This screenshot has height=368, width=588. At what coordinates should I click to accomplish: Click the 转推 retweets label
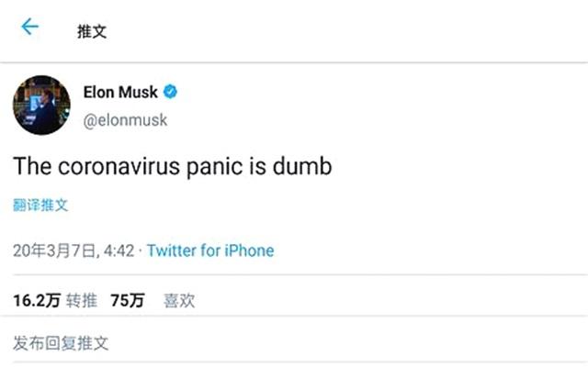coord(81,300)
